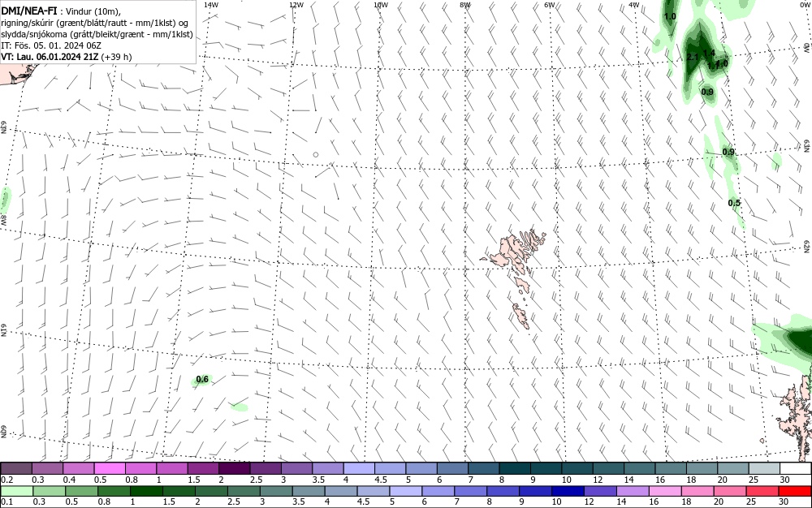
Task: Click the 6W longitude label
Action: [x=550, y=5]
